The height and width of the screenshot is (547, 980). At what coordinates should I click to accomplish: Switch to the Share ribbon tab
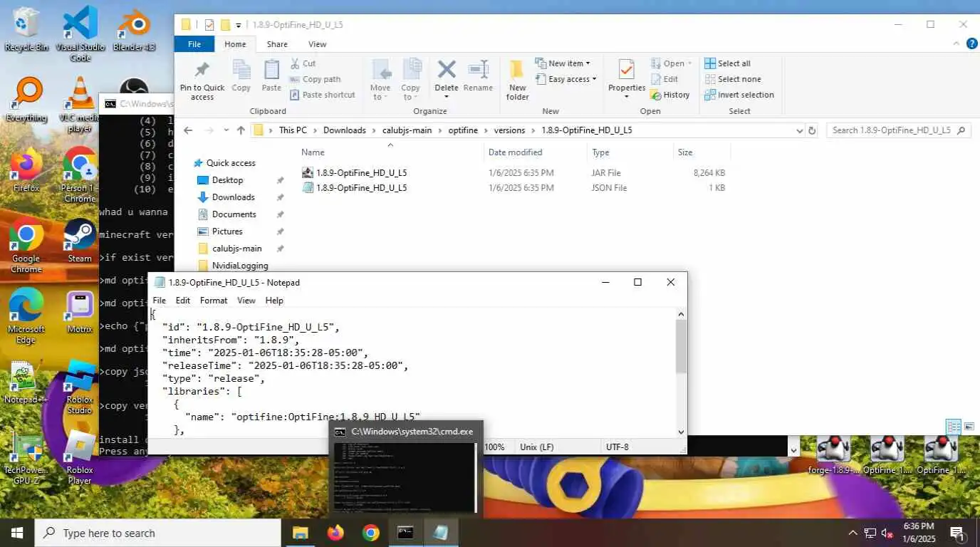277,44
